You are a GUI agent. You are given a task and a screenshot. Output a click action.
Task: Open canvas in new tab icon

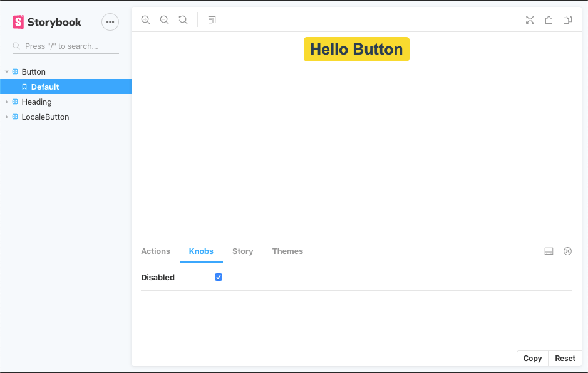(549, 20)
